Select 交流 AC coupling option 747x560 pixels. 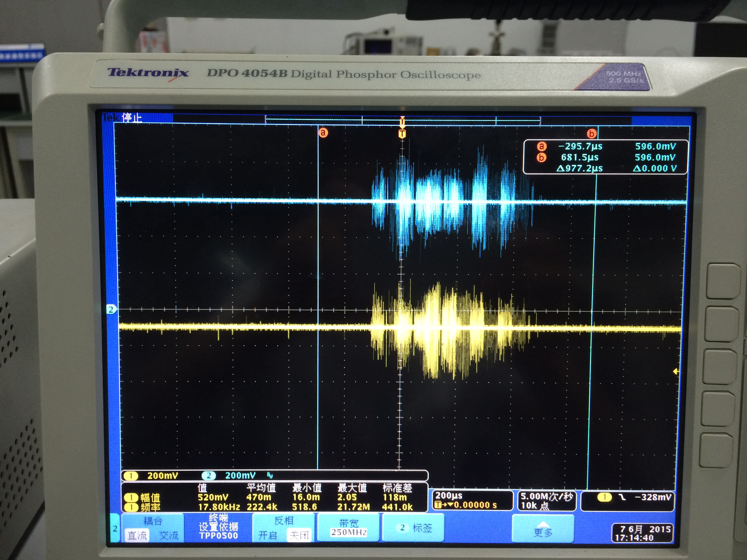(x=168, y=535)
